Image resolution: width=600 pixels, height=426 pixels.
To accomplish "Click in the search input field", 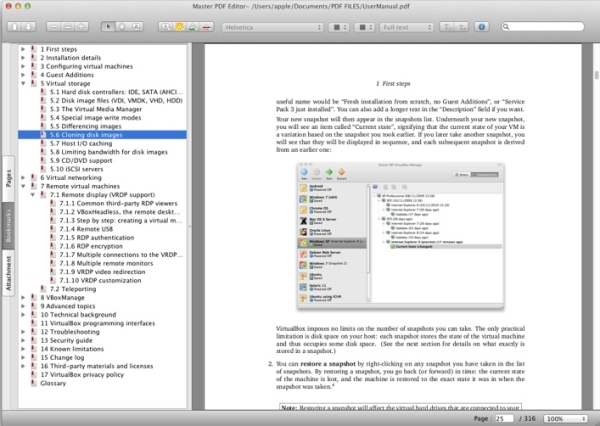I will coord(543,27).
